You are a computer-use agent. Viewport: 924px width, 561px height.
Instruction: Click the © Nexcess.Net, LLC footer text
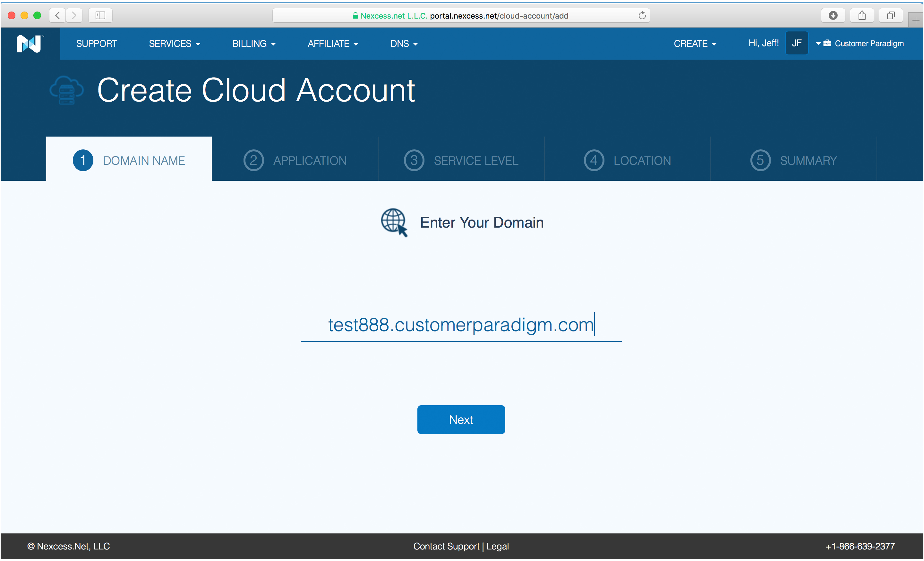[69, 546]
